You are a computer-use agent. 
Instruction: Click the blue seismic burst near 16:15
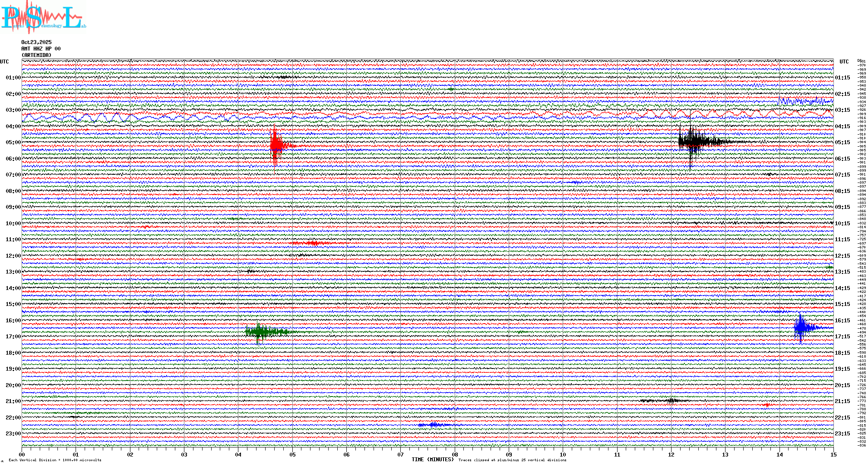[801, 327]
